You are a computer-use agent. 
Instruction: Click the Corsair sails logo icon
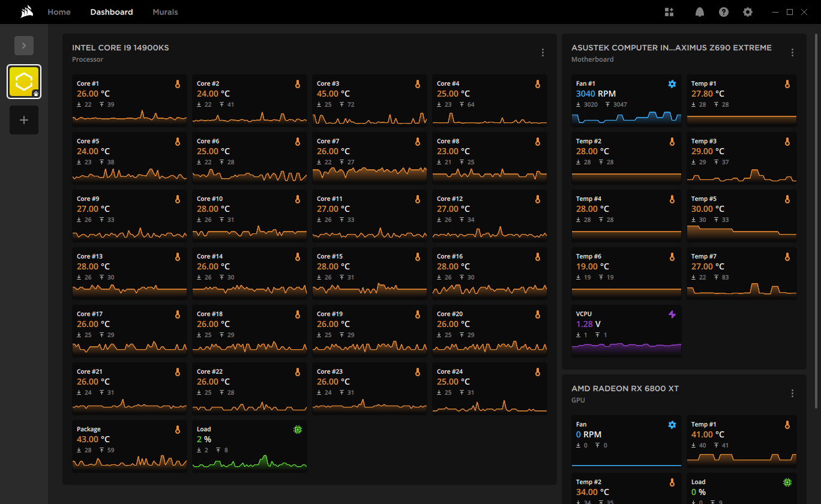[x=26, y=12]
